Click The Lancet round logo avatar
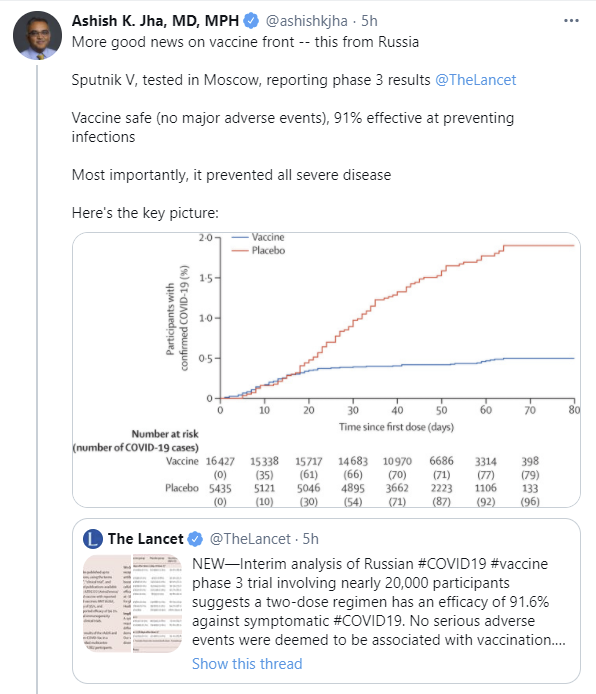The image size is (596, 694). (93, 539)
